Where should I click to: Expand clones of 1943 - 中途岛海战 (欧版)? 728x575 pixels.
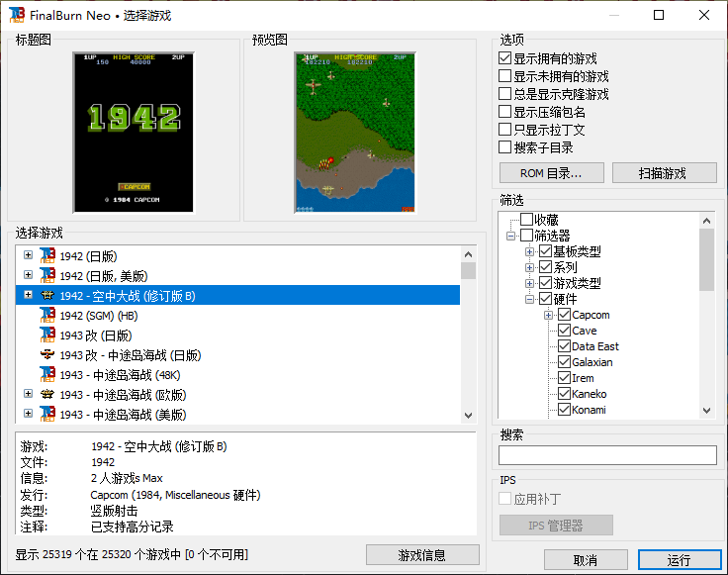pyautogui.click(x=29, y=394)
